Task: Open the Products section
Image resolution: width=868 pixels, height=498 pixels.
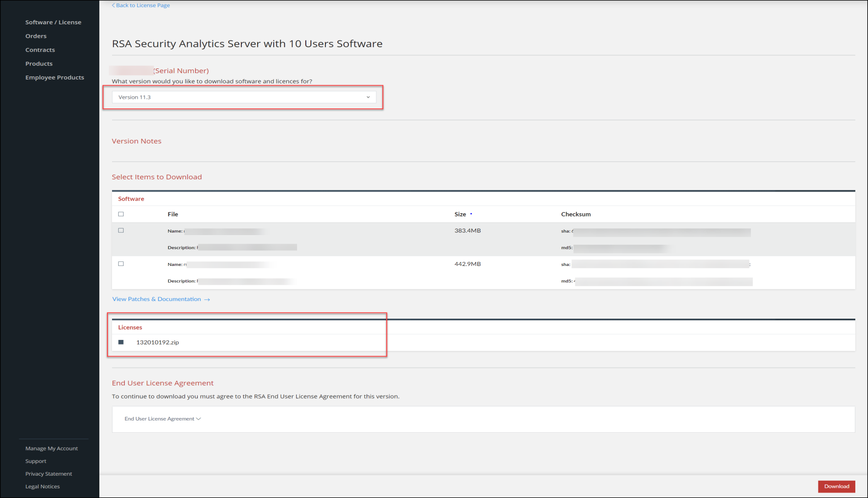Action: tap(39, 63)
